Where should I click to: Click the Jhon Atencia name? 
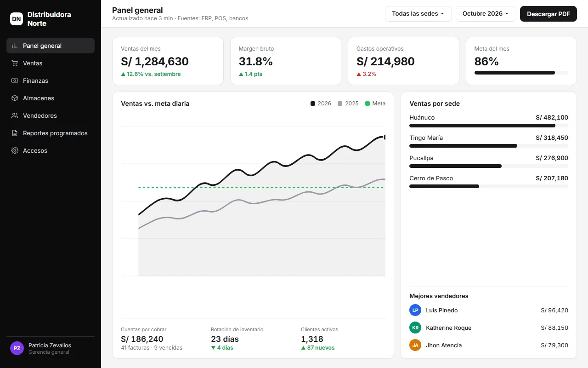click(x=444, y=345)
